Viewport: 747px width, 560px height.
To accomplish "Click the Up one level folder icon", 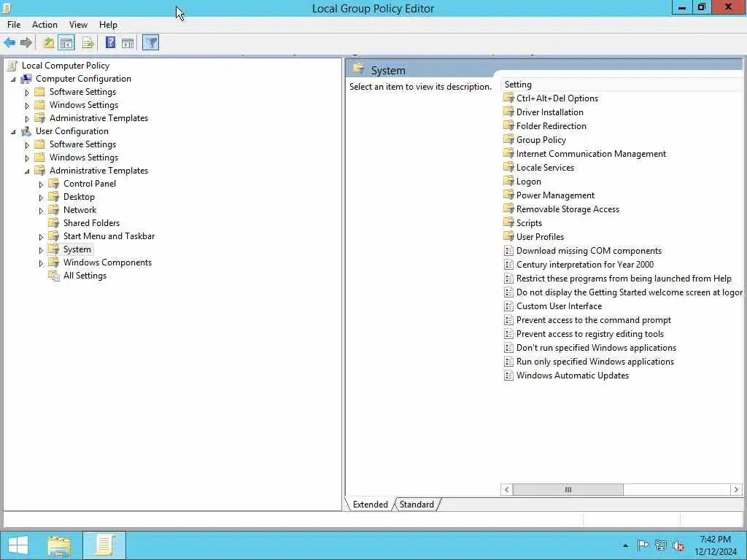I will pyautogui.click(x=49, y=43).
